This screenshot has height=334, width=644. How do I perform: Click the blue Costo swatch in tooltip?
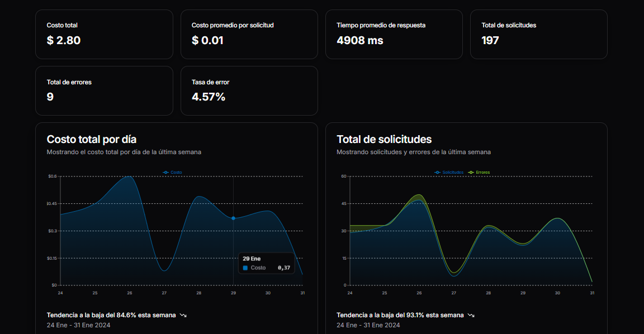[x=245, y=268]
